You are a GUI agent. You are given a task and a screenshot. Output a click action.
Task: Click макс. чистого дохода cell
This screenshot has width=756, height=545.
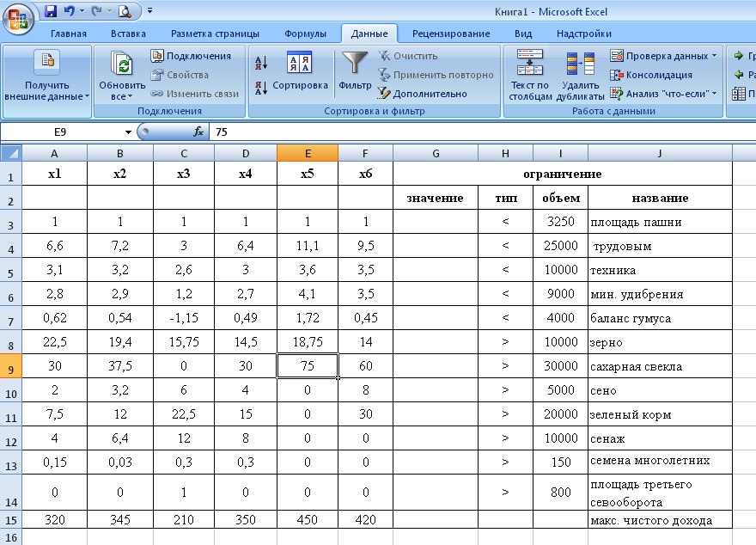pyautogui.click(x=660, y=519)
